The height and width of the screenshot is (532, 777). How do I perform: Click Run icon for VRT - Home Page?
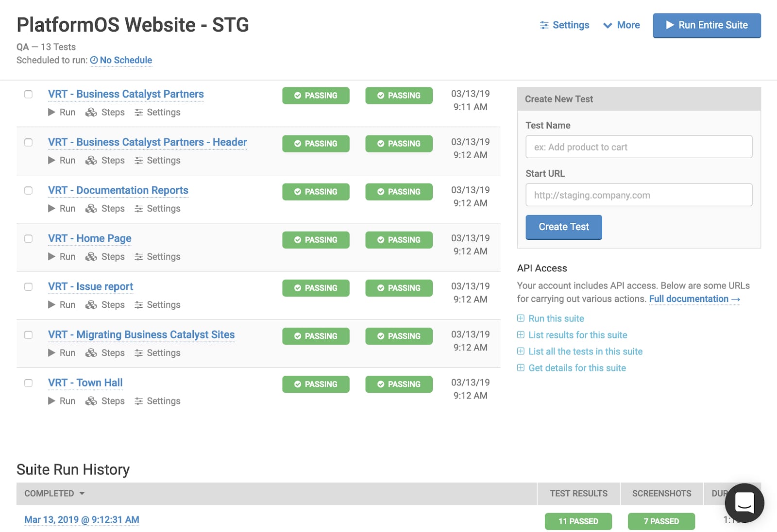pyautogui.click(x=51, y=257)
